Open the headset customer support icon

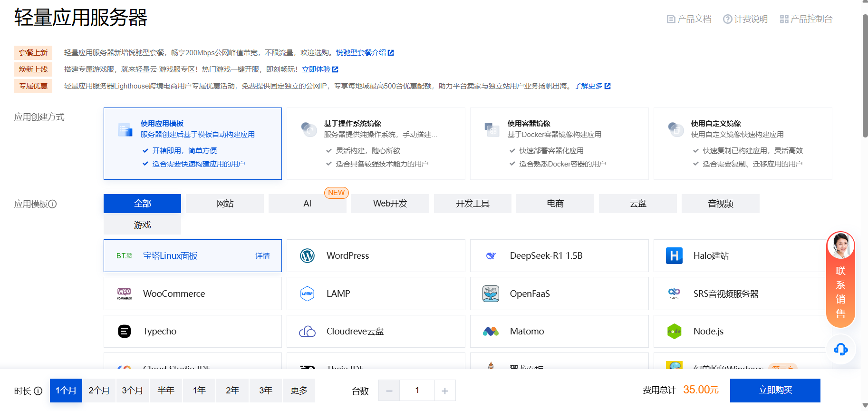(840, 350)
